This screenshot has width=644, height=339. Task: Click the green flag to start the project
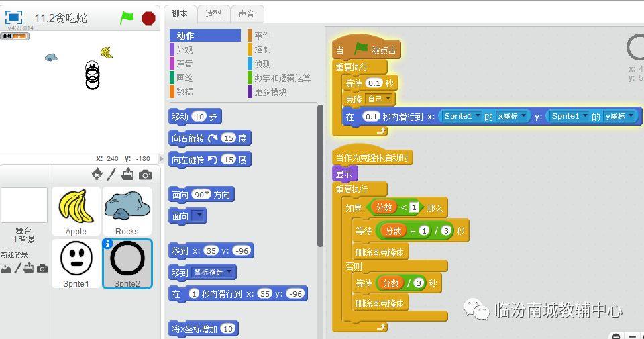[127, 18]
